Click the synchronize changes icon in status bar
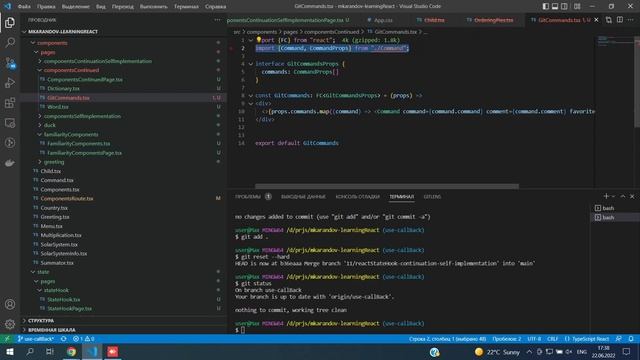640x360 pixels. click(x=64, y=339)
